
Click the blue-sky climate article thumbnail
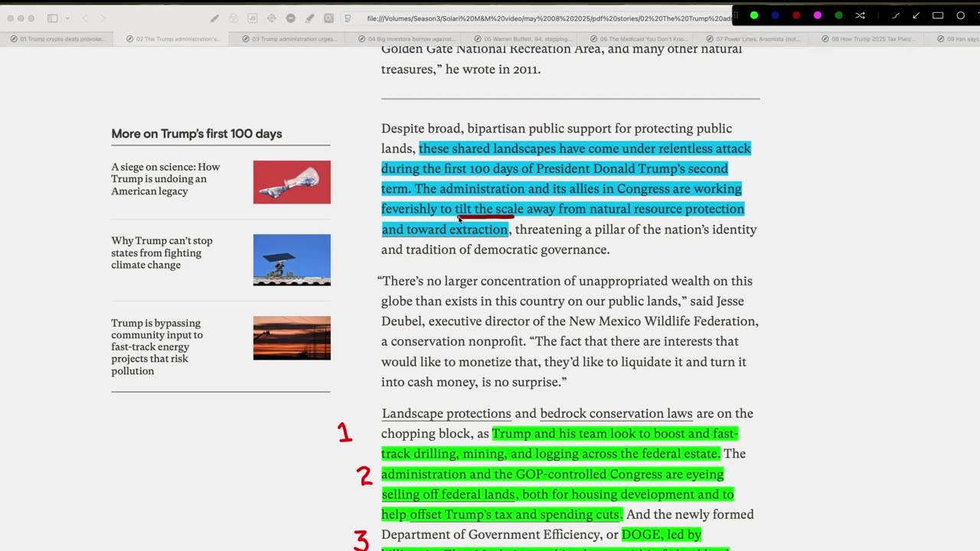(292, 260)
